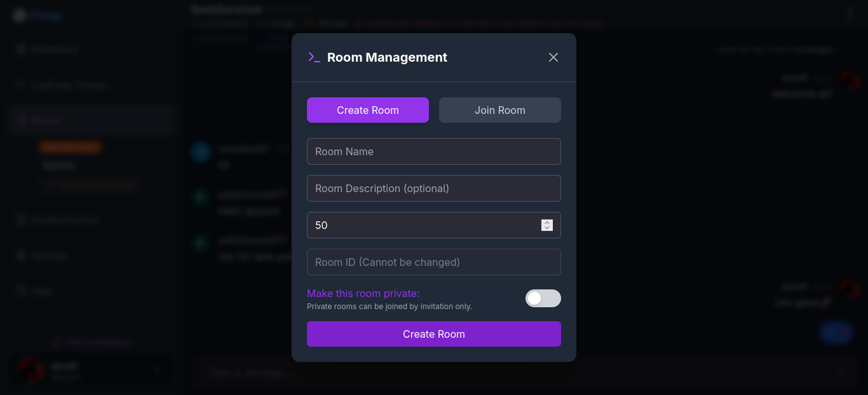Enable the private room toggle switch
Image resolution: width=868 pixels, height=395 pixels.
coord(543,298)
